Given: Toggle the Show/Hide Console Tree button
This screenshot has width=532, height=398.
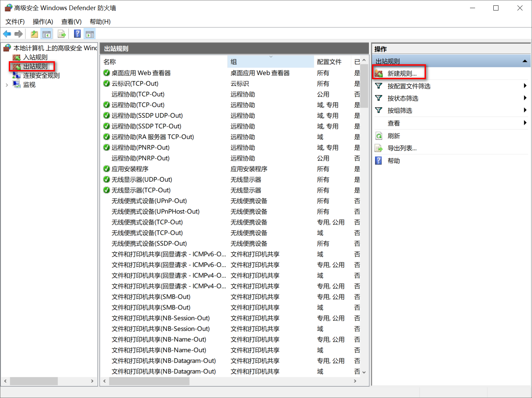Looking at the screenshot, I should 46,34.
